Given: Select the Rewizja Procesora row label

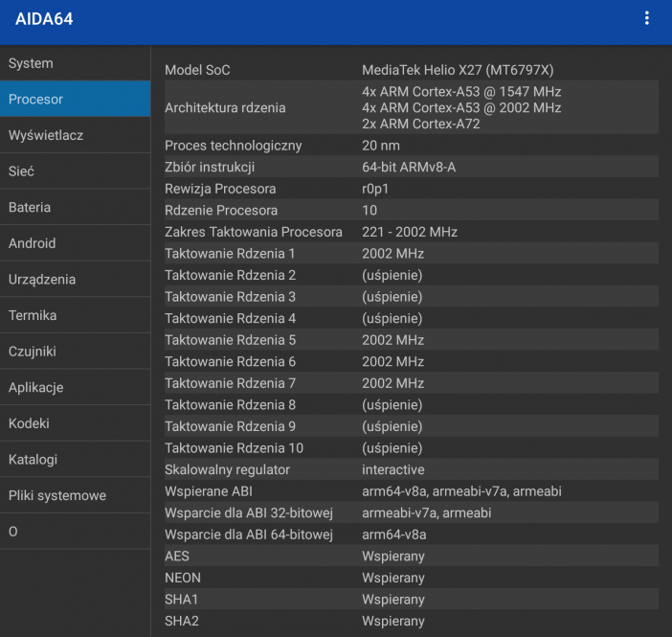Looking at the screenshot, I should (x=220, y=189).
